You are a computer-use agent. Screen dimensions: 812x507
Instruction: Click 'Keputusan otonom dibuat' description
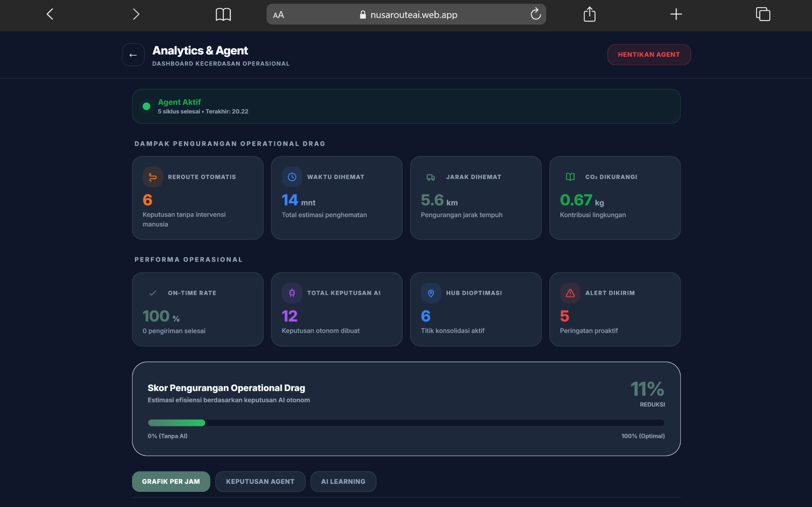click(x=320, y=331)
